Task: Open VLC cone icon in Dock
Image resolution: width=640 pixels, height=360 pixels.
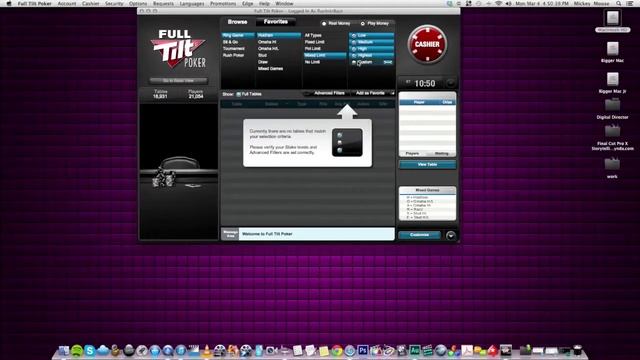Action: coord(207,351)
